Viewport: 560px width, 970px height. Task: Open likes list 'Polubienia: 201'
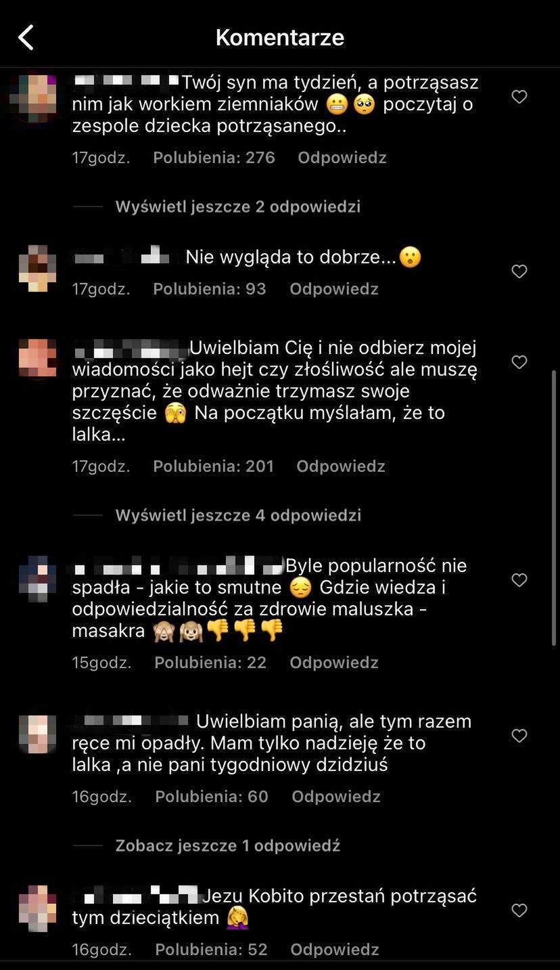(214, 466)
